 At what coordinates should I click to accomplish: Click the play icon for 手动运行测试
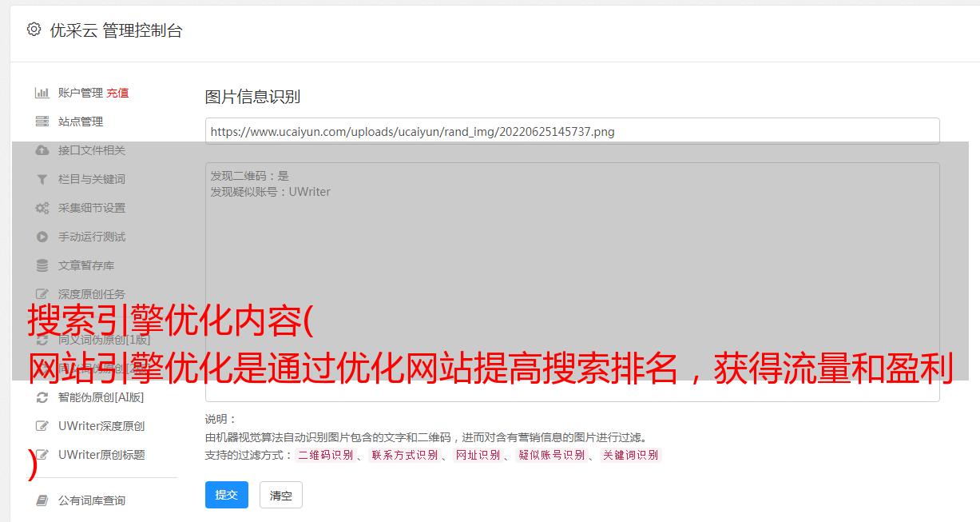42,237
